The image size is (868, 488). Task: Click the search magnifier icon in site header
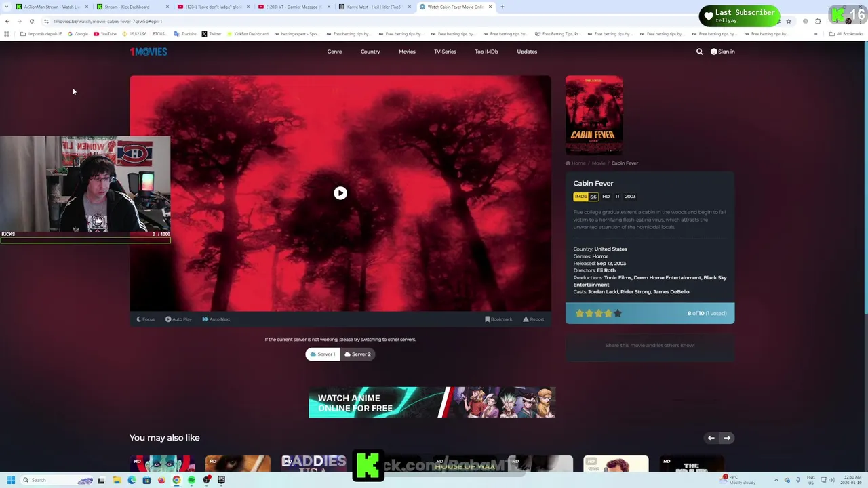(700, 52)
